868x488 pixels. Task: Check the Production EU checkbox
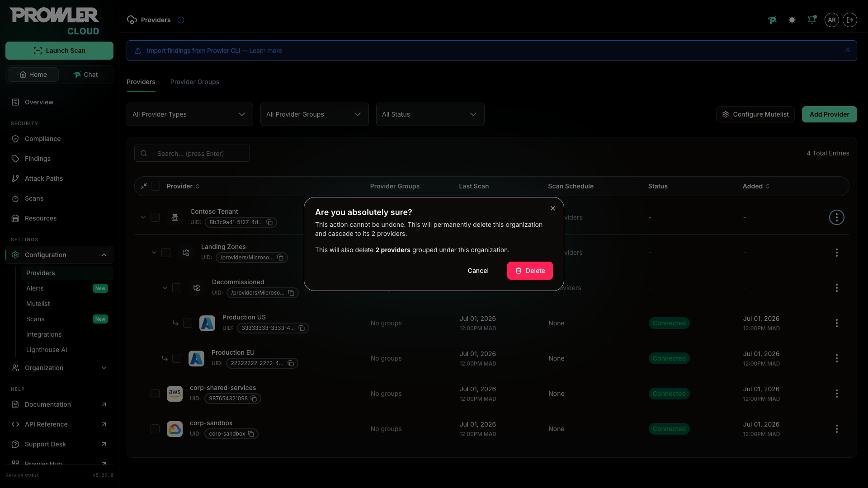(177, 358)
